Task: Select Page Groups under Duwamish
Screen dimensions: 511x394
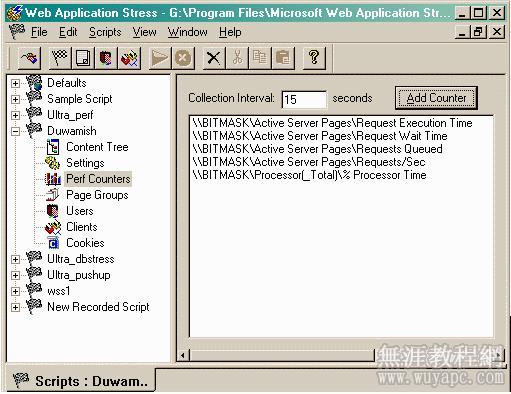Action: click(x=97, y=195)
